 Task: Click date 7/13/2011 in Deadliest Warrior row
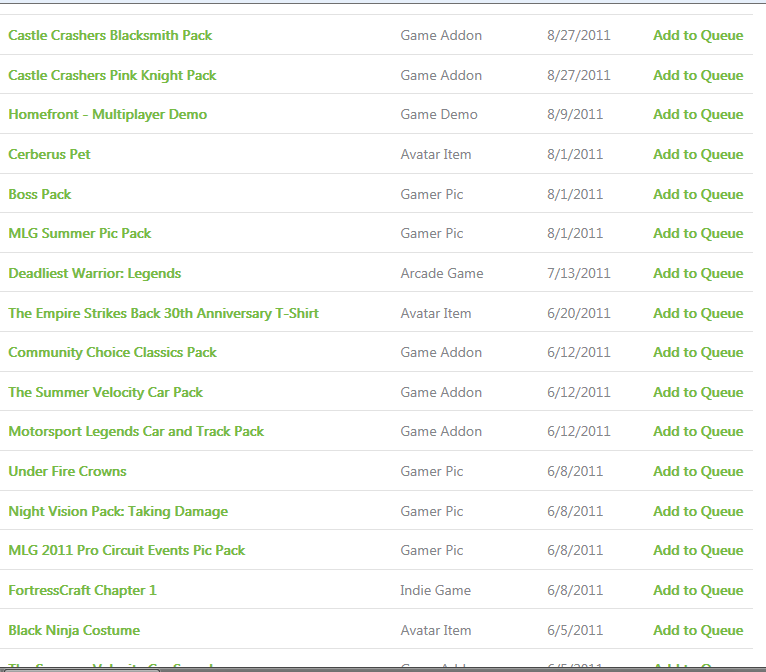point(578,273)
